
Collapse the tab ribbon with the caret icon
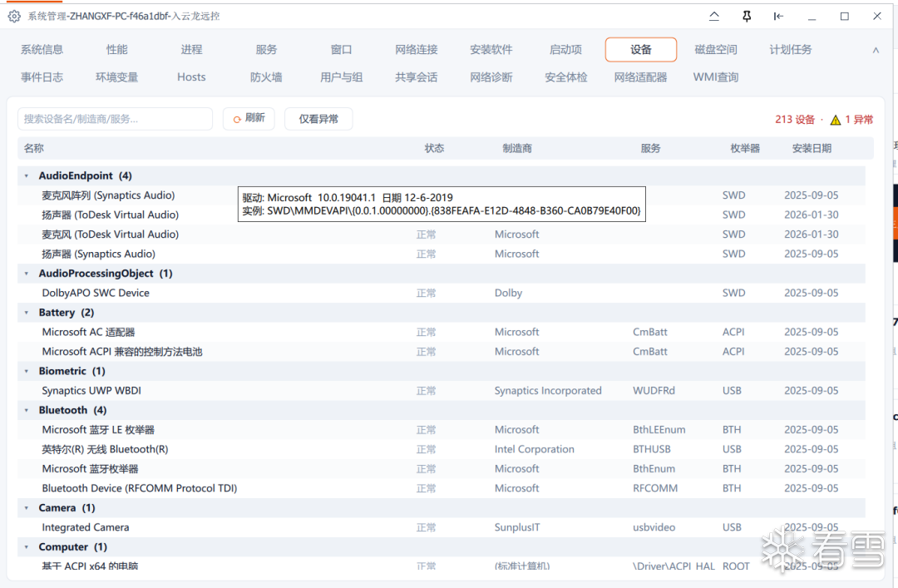coord(876,51)
